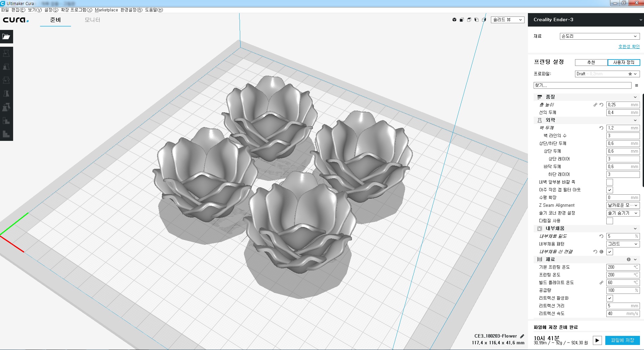Open the Draft profile dropdown
This screenshot has width=644, height=350.
[x=607, y=74]
